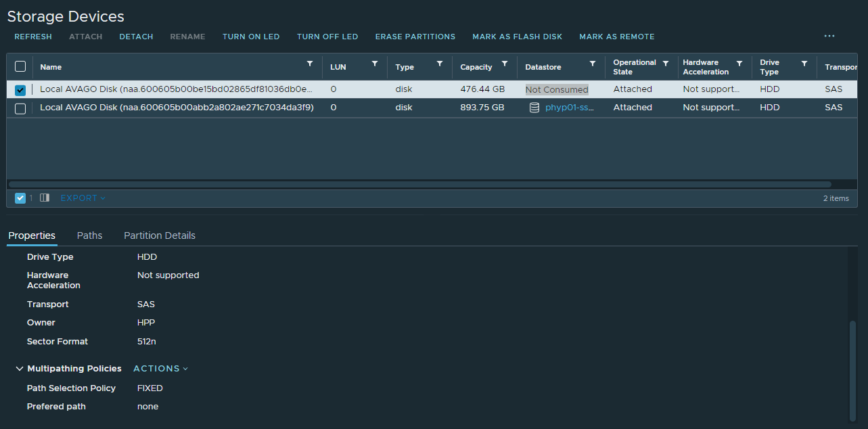Click the first disk name naa.600605b00be15bd...

pos(177,89)
